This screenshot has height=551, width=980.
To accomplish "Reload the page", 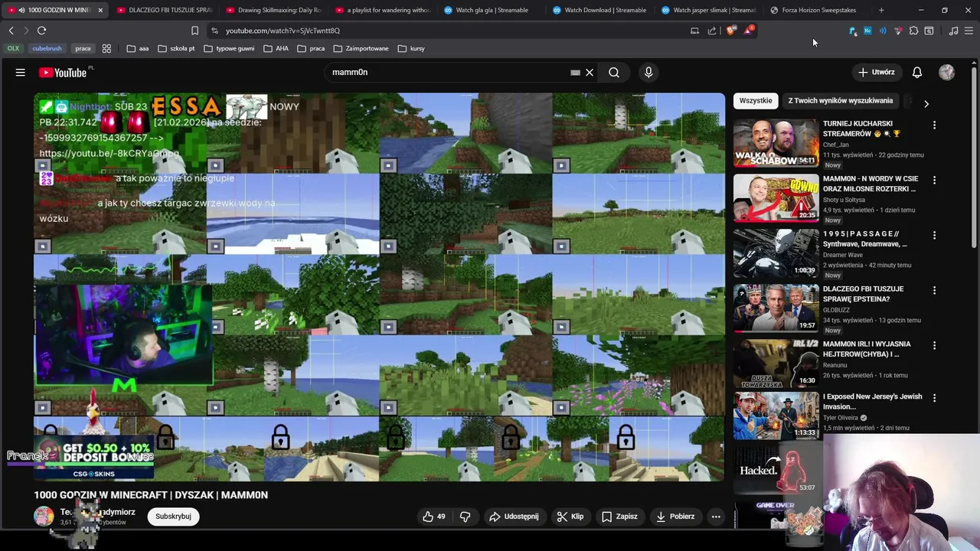I will pos(41,31).
